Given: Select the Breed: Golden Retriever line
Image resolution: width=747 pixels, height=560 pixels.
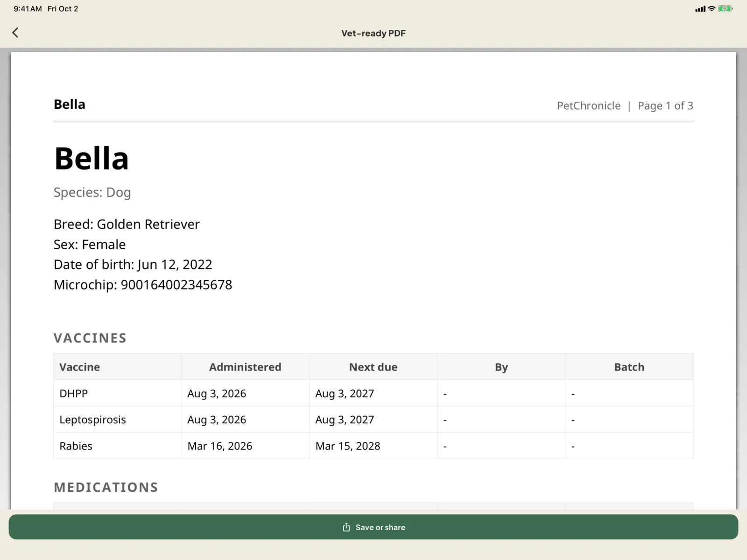Looking at the screenshot, I should [127, 224].
